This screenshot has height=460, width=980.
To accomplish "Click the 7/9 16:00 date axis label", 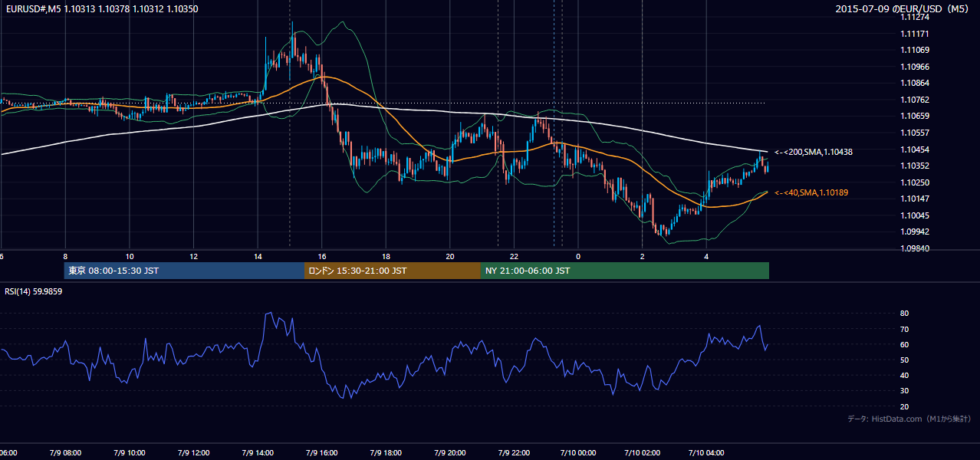I will (x=322, y=452).
